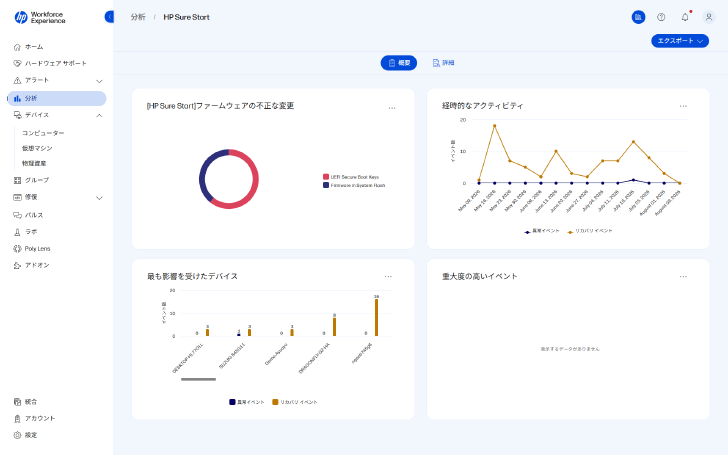The image size is (728, 455).
Task: Switch to the 詳細 details tab
Action: point(443,63)
